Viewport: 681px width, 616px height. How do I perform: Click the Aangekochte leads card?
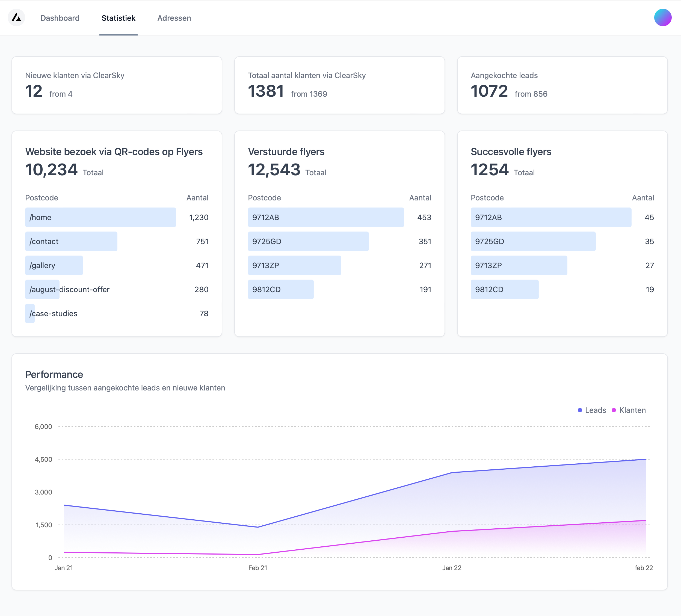click(562, 85)
